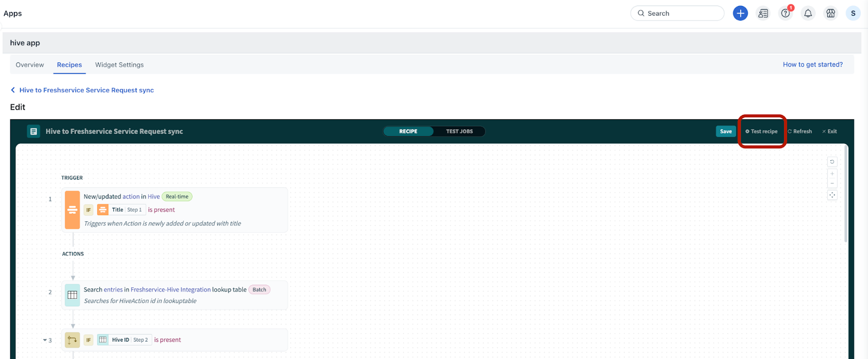Click 'New/updated action in Hive' text
Viewport: 868px width, 359px height.
click(122, 196)
